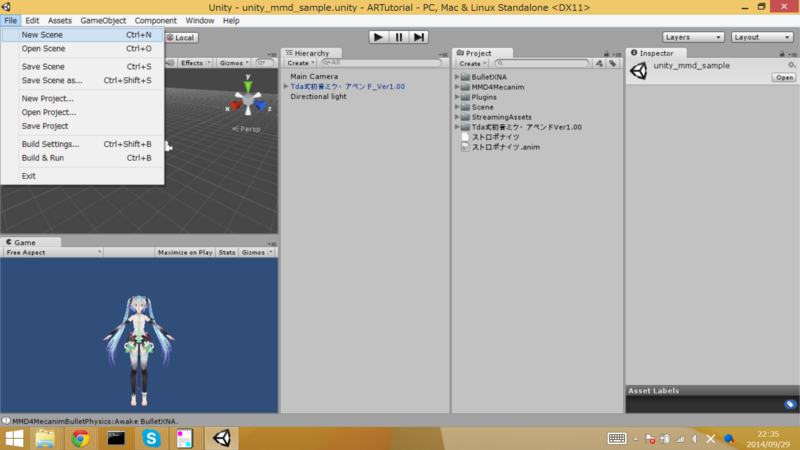This screenshot has height=450, width=800.
Task: Open the GameObject menu
Action: point(103,20)
